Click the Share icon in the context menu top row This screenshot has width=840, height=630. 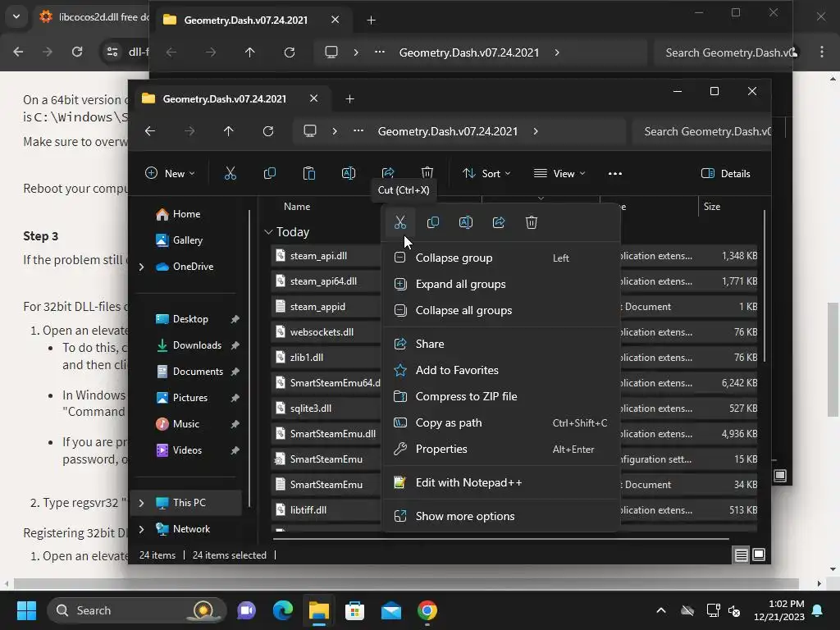[x=499, y=222]
